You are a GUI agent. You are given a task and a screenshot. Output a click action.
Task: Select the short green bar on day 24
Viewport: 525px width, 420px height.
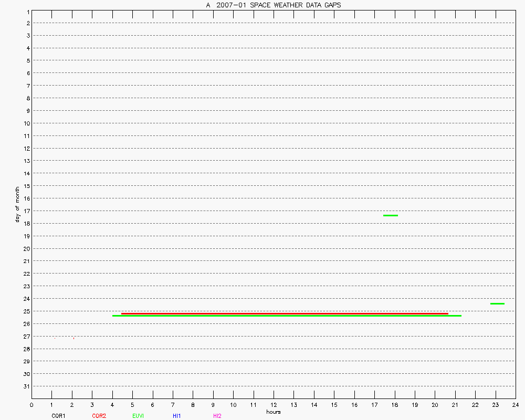click(x=497, y=303)
